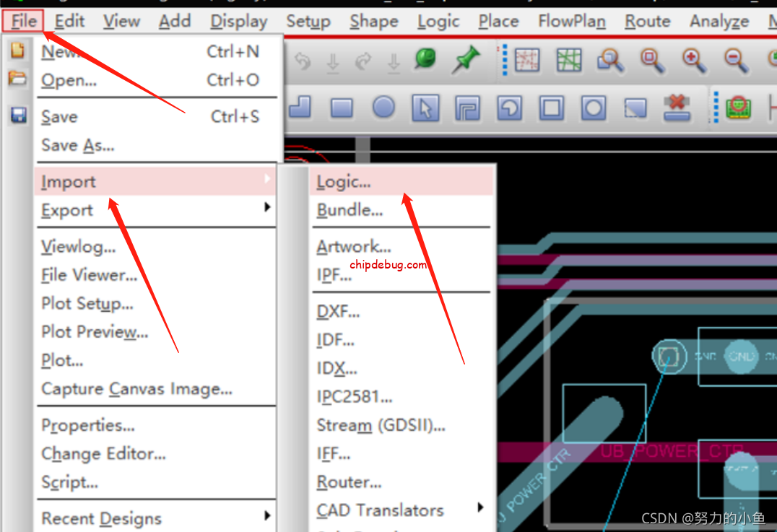Click the red X delete shape icon
The width and height of the screenshot is (777, 532).
pos(677,108)
